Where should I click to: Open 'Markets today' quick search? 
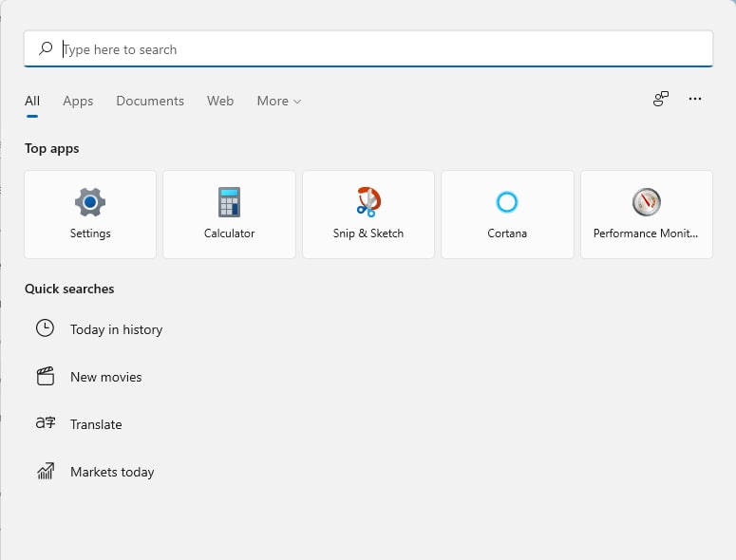[112, 472]
